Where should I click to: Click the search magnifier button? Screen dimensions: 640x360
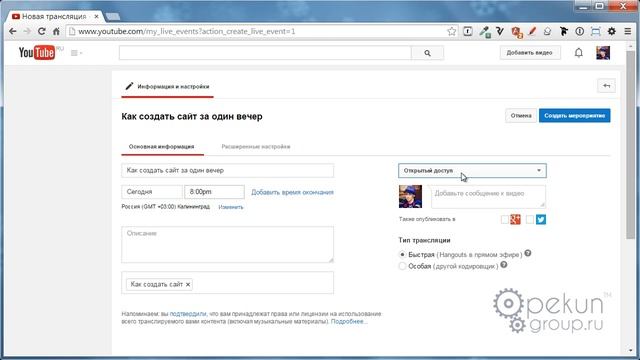[x=427, y=53]
